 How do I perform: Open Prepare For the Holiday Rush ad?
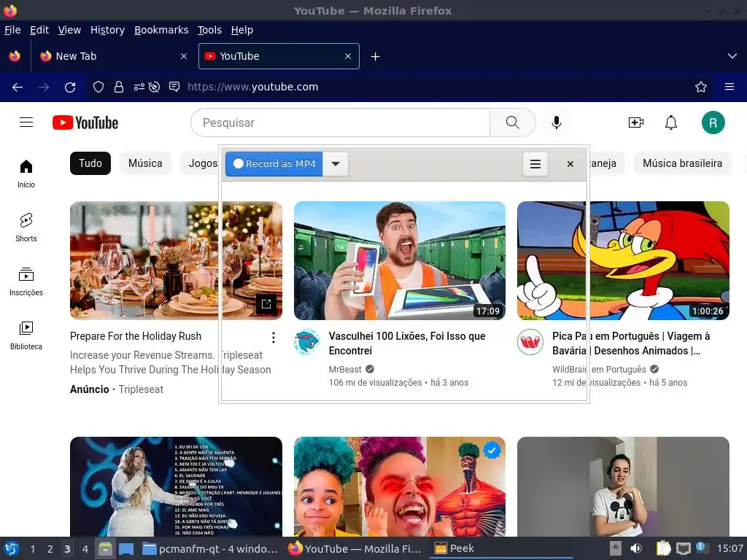pos(136,336)
